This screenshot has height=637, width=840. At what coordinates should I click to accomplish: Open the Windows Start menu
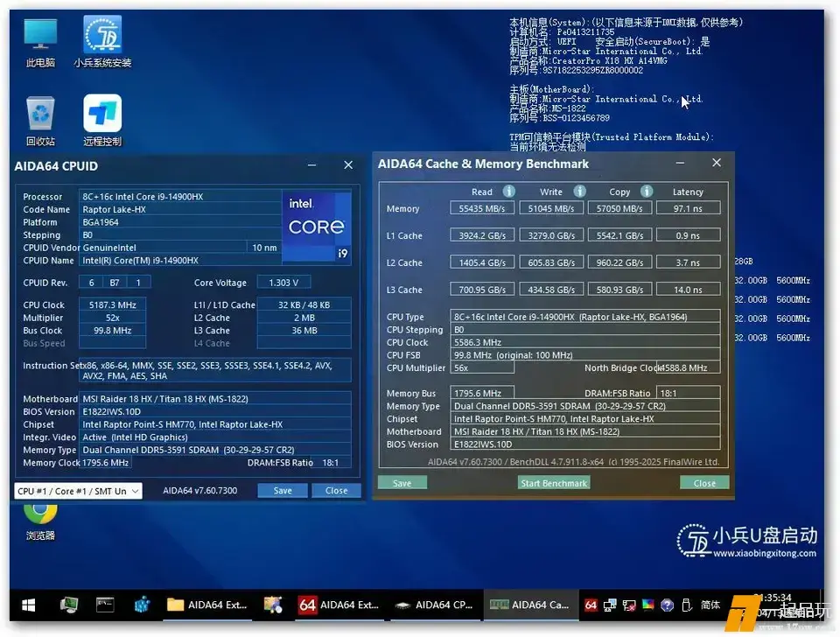coord(28,605)
